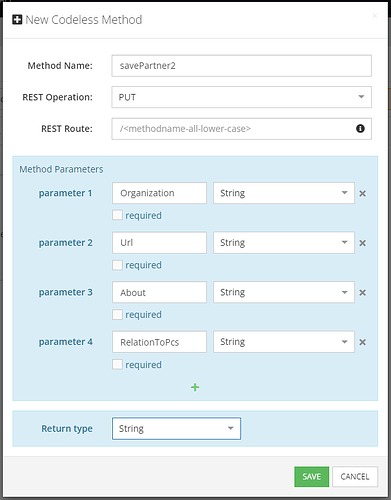Click the green SAVE button
Image resolution: width=391 pixels, height=500 pixels.
pyautogui.click(x=311, y=476)
